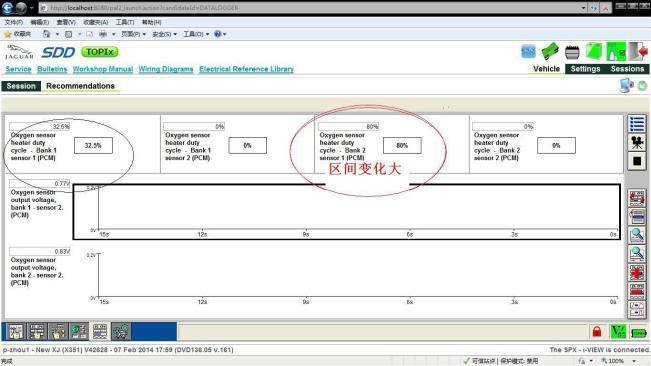Click the upper magnifying glass zoom icon
This screenshot has width=651, height=366.
636,235
